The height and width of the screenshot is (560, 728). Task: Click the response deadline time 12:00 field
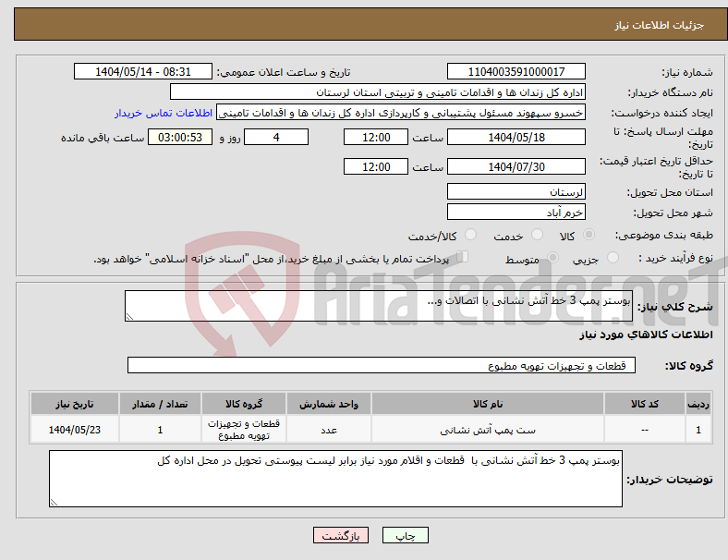[376, 138]
